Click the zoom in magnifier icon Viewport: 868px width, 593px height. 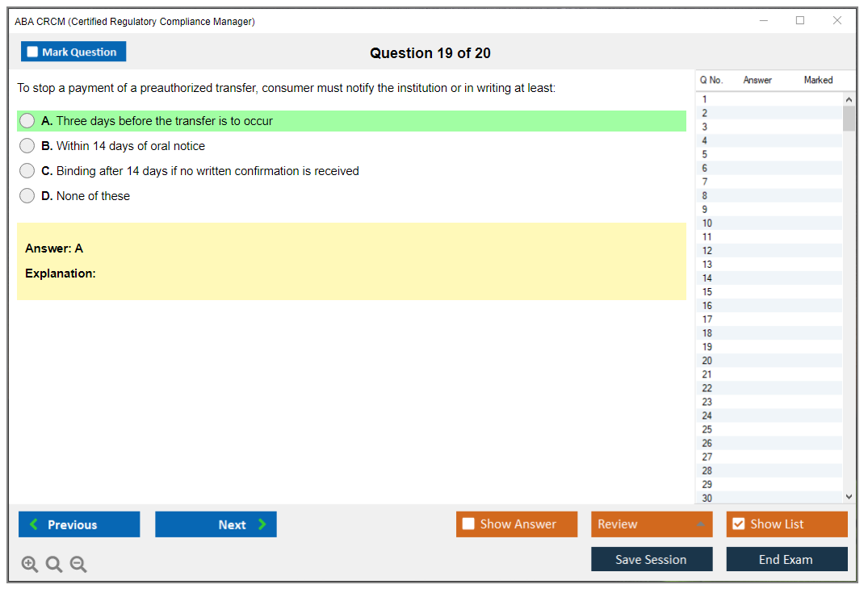click(x=30, y=565)
